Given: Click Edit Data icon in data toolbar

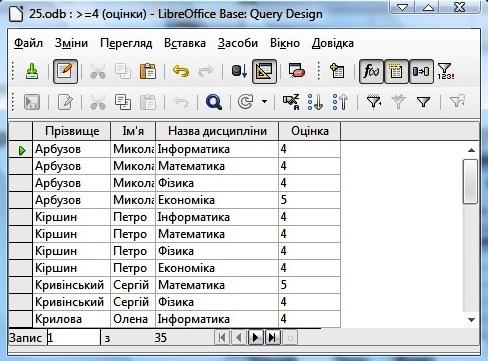Looking at the screenshot, I should coord(65,102).
